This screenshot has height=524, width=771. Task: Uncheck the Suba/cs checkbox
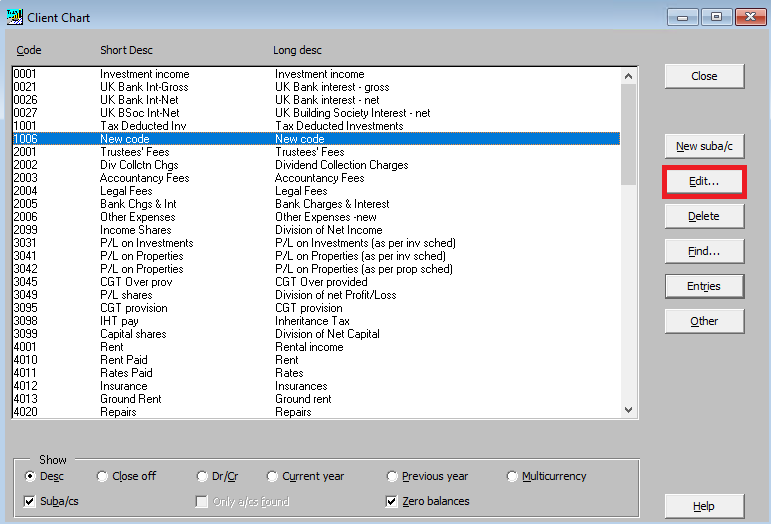[x=30, y=501]
